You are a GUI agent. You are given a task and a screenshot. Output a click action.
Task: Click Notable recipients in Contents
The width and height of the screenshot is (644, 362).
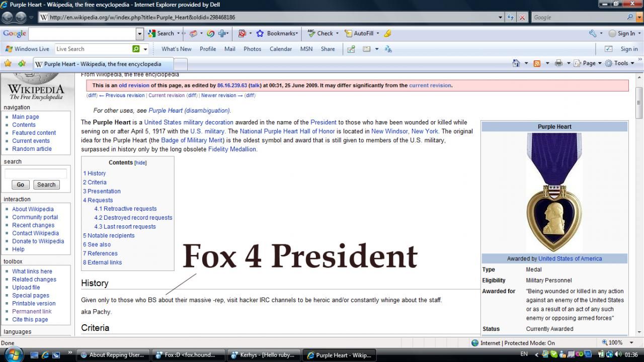pyautogui.click(x=109, y=235)
